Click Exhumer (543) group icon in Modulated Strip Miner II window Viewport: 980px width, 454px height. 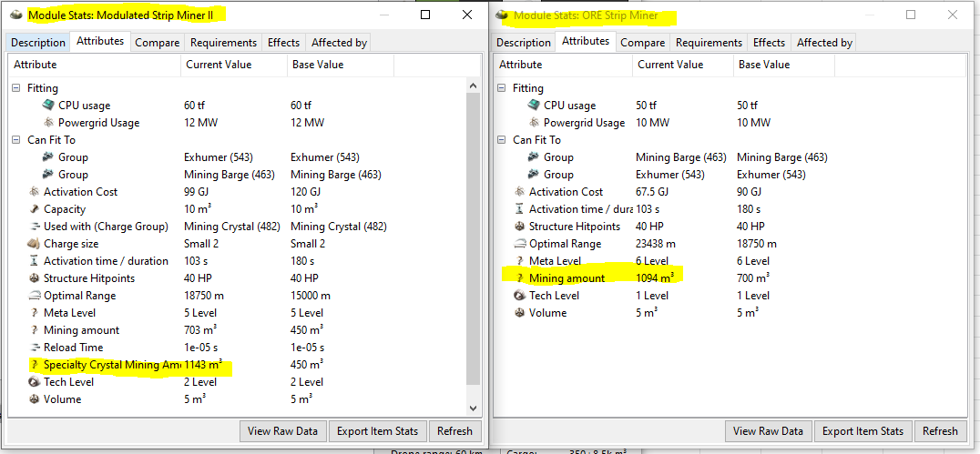(49, 157)
